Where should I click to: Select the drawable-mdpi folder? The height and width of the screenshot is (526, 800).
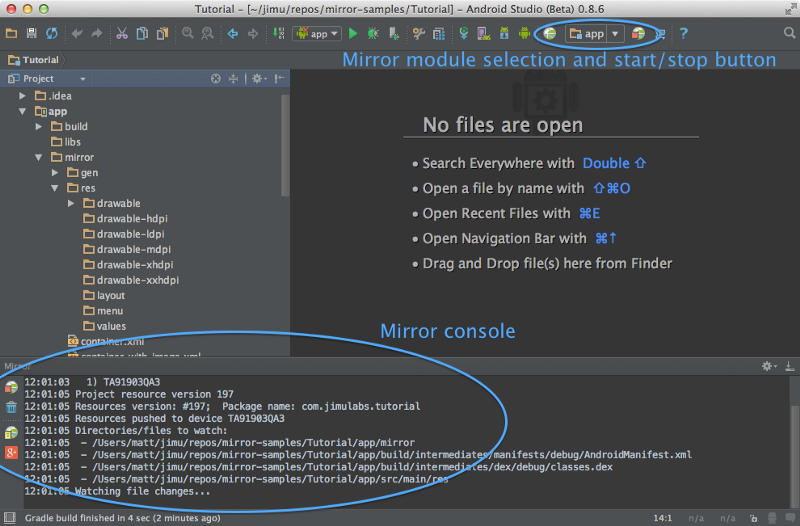[127, 249]
